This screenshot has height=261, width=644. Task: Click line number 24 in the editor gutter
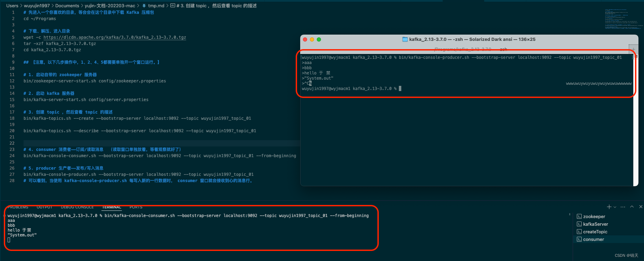(12, 156)
